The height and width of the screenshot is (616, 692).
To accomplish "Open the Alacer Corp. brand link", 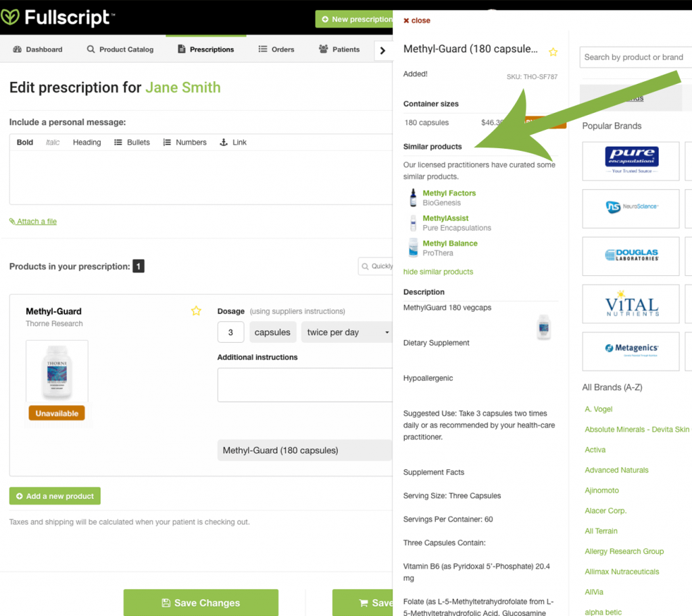I will (605, 511).
